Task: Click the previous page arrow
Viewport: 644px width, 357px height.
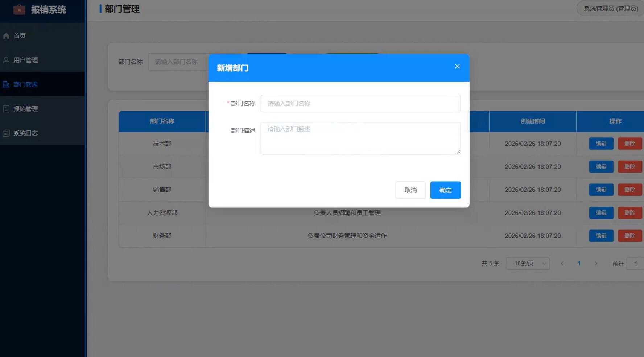Action: tap(562, 263)
